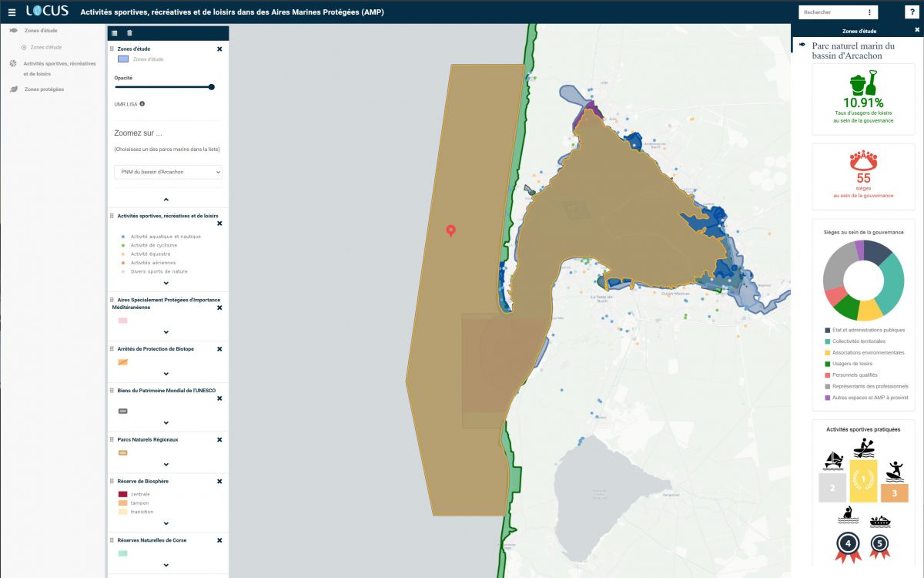Click 'Associations environnementales' legend entry
Image resolution: width=924 pixels, height=578 pixels.
click(869, 353)
